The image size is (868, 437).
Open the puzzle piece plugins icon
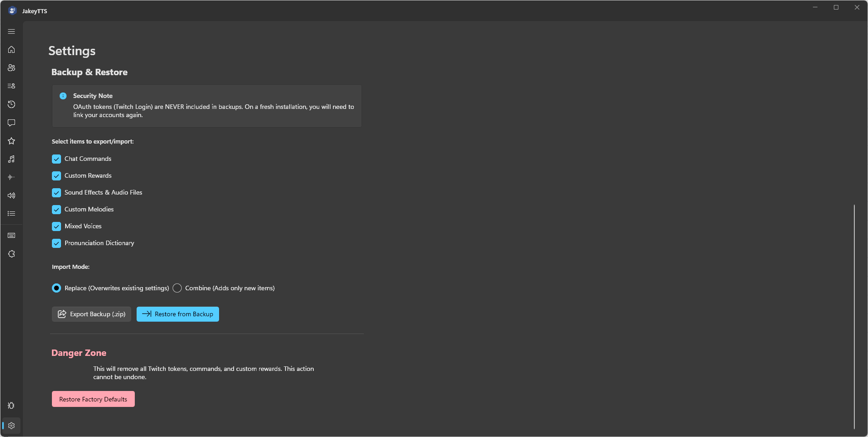[11, 254]
